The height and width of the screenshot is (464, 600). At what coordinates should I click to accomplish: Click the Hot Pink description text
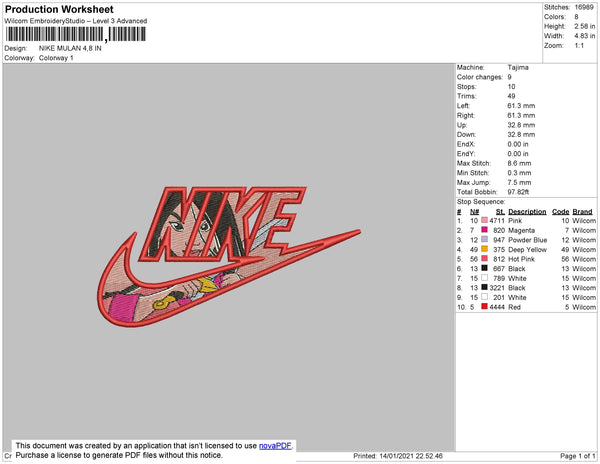click(521, 259)
